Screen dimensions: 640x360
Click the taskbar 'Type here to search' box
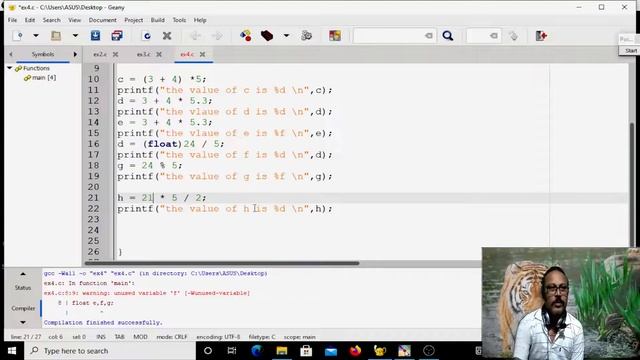click(x=110, y=351)
